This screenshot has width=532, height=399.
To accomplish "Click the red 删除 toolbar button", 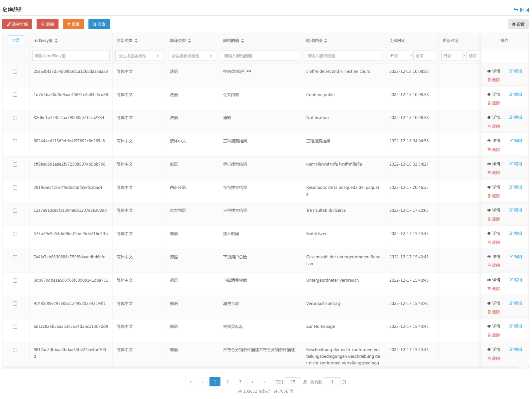I will [48, 24].
